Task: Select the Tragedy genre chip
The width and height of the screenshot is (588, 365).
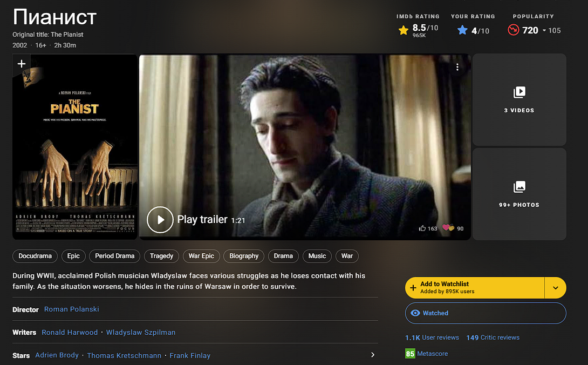Action: click(x=162, y=256)
